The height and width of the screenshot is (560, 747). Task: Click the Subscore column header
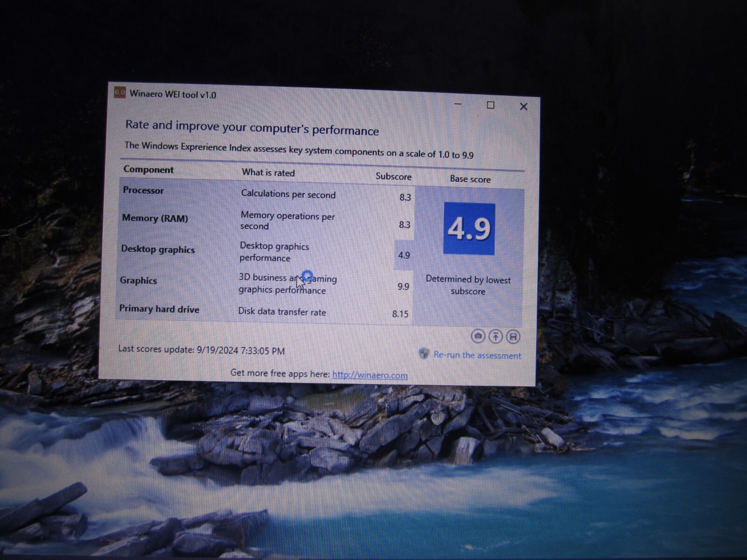click(x=394, y=176)
